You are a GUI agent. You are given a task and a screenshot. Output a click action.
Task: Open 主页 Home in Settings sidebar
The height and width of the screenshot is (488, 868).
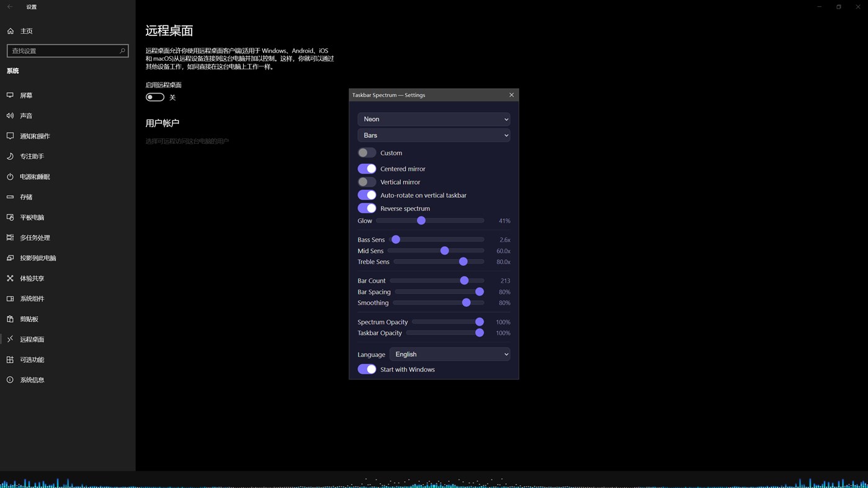click(68, 31)
